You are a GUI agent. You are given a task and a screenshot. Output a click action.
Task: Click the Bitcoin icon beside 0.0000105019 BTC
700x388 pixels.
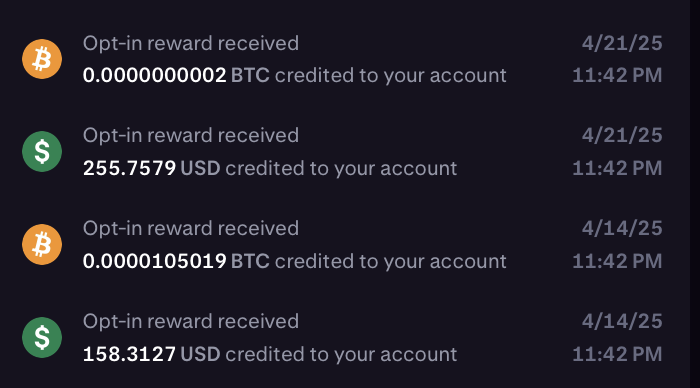pos(42,244)
